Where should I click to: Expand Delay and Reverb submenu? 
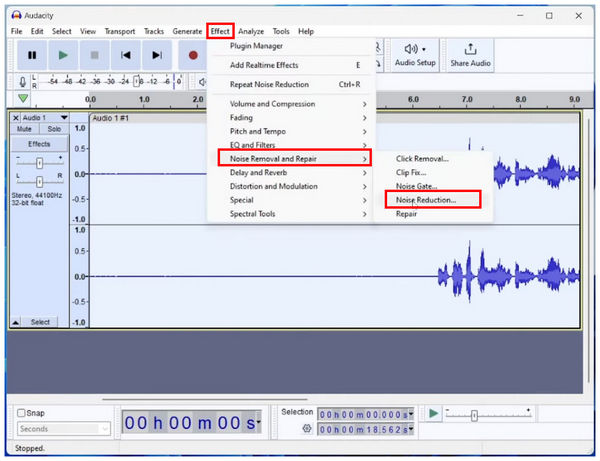(x=291, y=173)
